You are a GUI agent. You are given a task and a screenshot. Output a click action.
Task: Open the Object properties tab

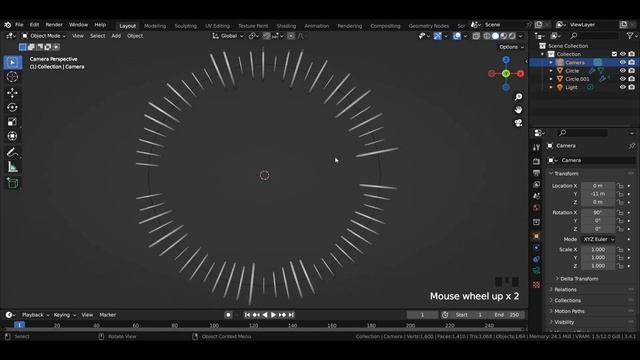(x=536, y=236)
